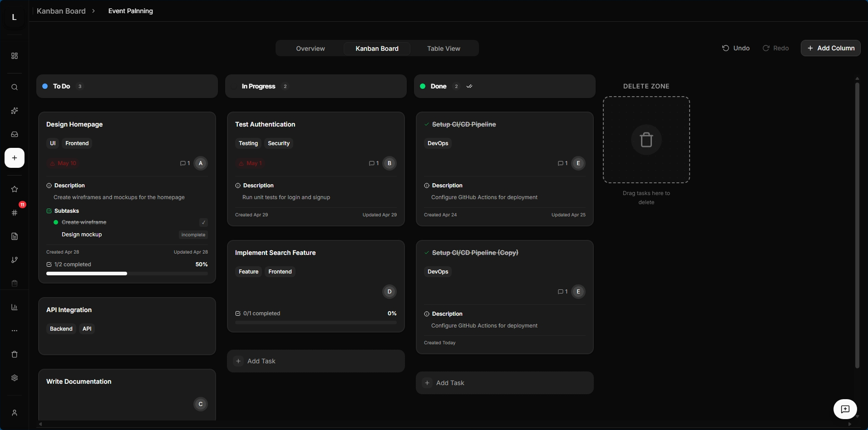Open the inbox icon in the sidebar
868x430 pixels.
tap(14, 134)
